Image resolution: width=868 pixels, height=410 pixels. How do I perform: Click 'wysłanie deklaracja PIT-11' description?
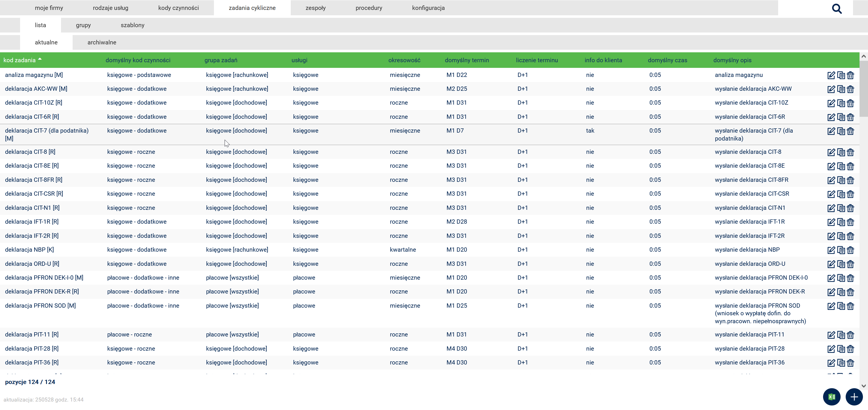[x=749, y=335]
